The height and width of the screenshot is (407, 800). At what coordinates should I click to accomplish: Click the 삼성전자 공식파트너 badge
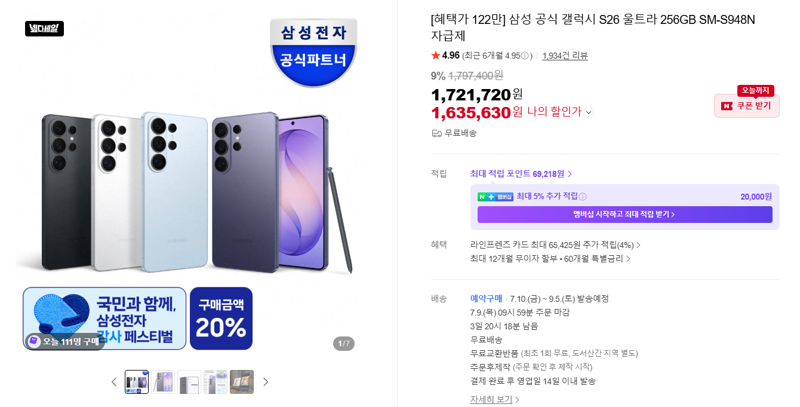[313, 52]
